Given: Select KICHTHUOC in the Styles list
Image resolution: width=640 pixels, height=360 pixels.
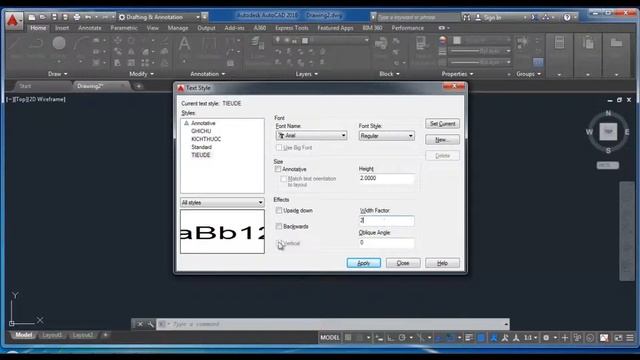Looking at the screenshot, I should (206, 139).
